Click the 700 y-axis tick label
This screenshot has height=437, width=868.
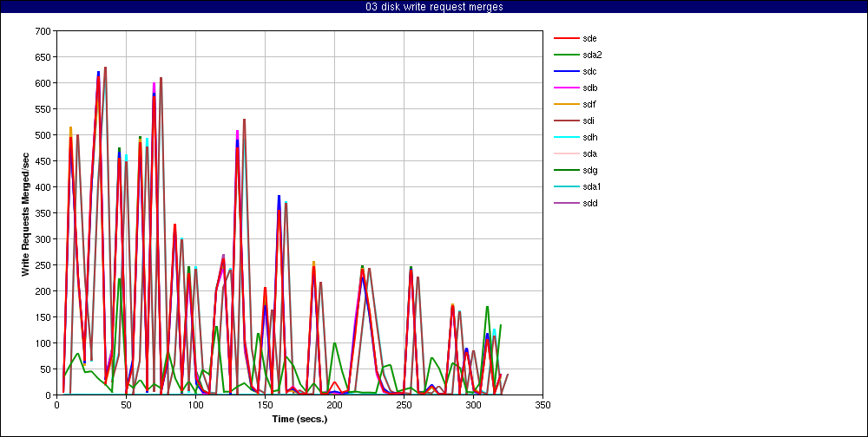tap(45, 31)
